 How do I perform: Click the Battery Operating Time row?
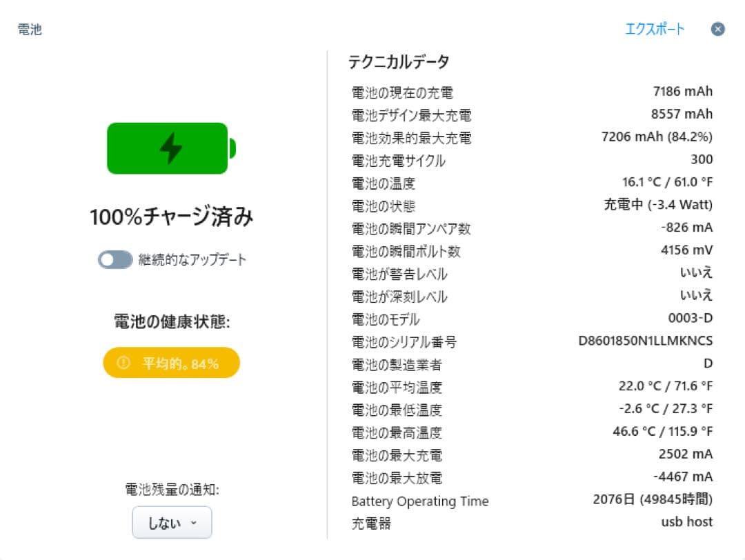419,501
